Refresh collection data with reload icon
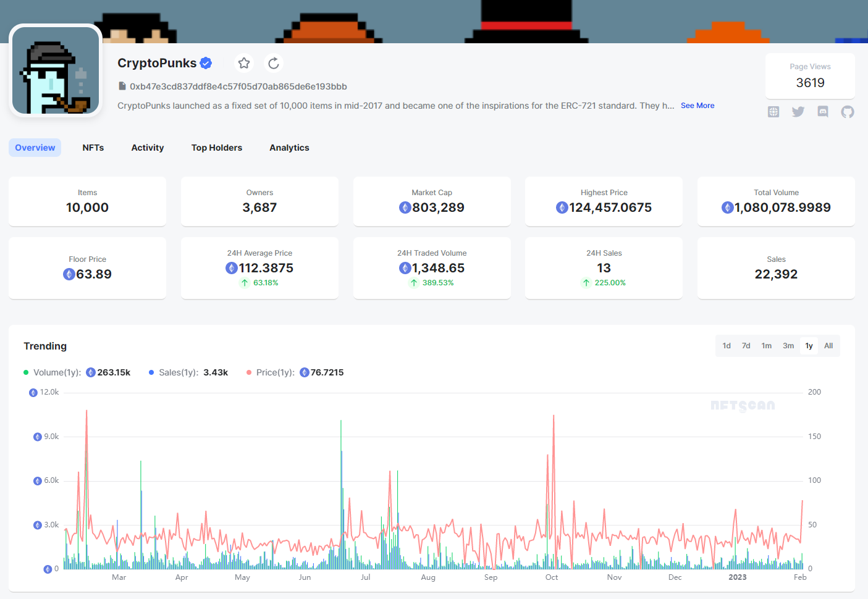868x599 pixels. (x=274, y=63)
